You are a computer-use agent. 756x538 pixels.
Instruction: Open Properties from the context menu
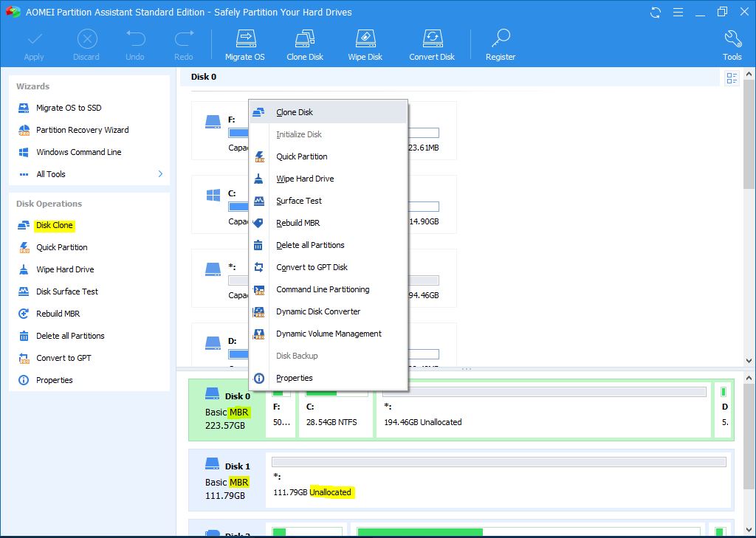coord(294,378)
